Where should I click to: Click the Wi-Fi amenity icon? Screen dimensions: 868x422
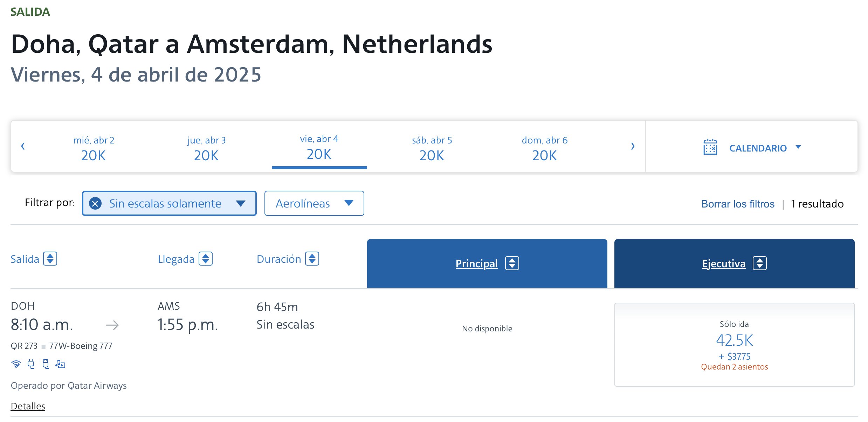pos(16,364)
